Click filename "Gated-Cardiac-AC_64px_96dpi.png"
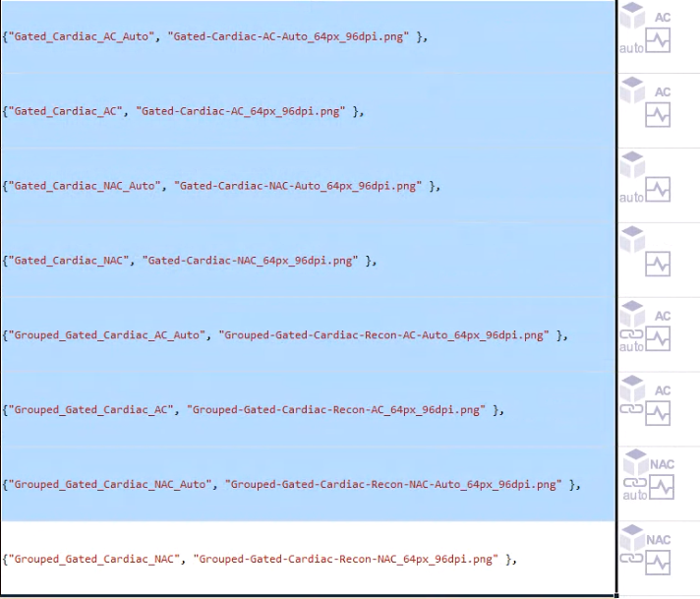 coord(241,111)
